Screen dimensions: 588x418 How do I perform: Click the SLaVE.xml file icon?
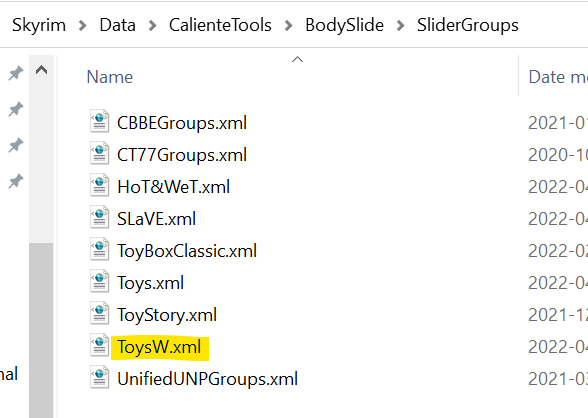click(99, 217)
